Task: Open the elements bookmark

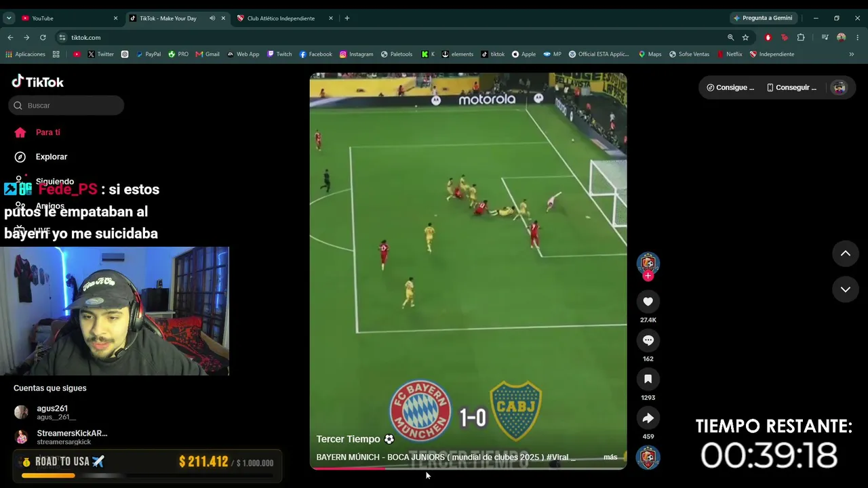Action: click(457, 54)
